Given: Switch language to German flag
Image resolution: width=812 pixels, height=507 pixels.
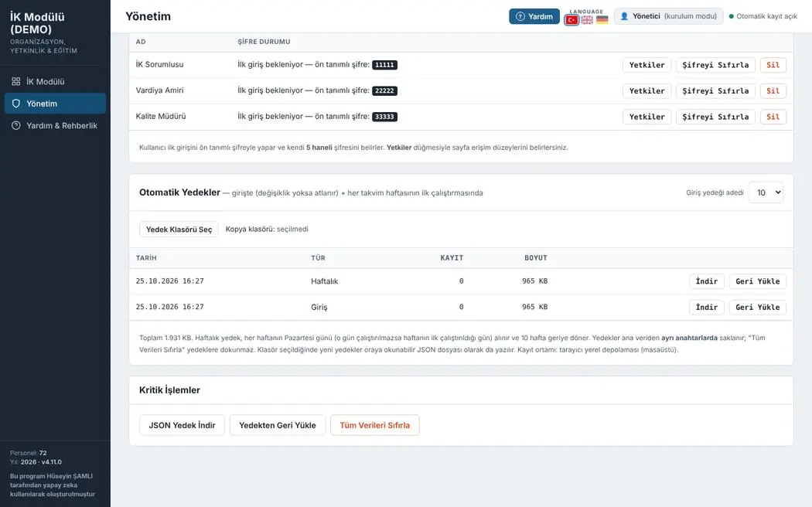Looking at the screenshot, I should [602, 20].
